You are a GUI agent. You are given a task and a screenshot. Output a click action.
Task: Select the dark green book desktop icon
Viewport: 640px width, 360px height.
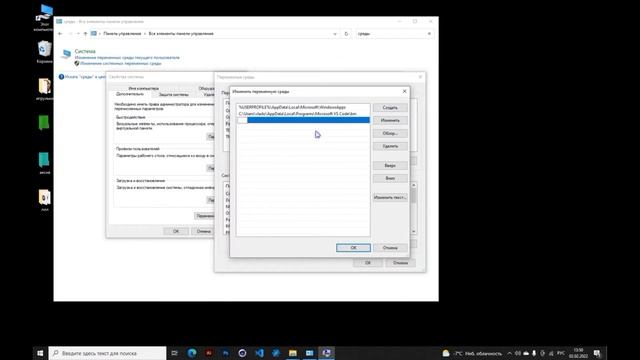[x=44, y=122]
